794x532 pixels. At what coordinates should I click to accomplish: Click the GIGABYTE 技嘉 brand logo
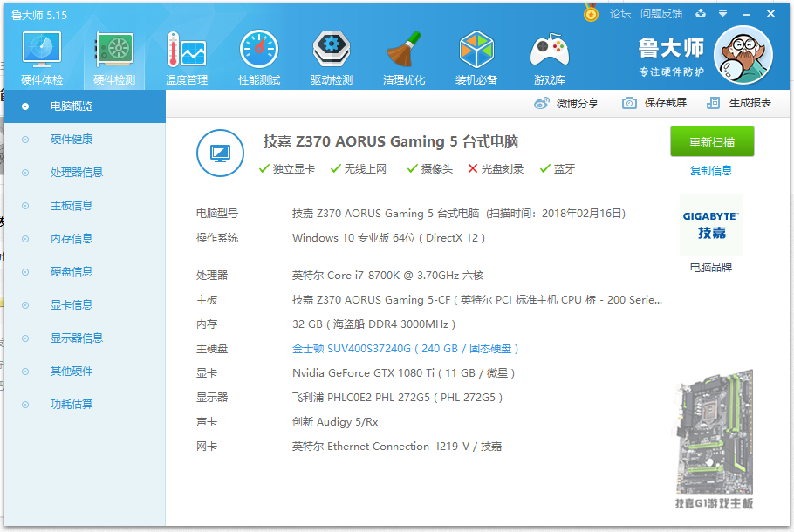[x=711, y=225]
